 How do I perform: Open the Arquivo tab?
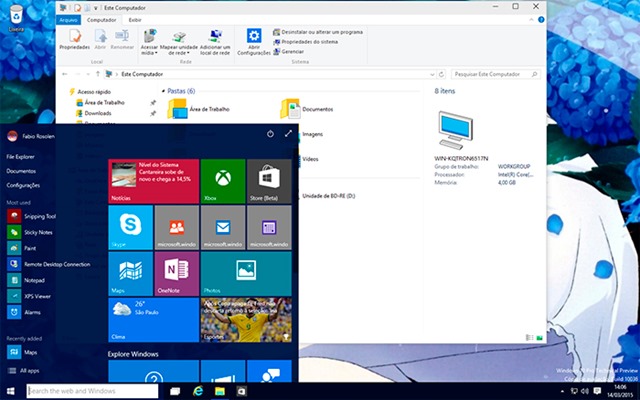click(x=68, y=20)
